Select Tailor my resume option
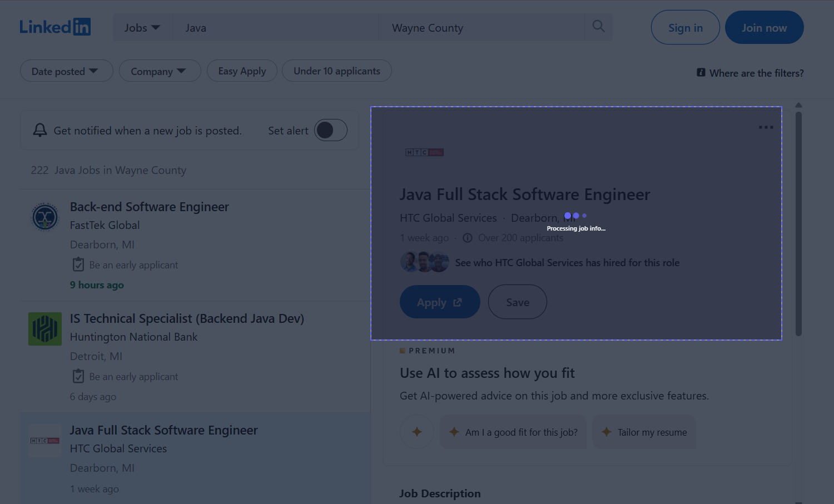 tap(644, 432)
